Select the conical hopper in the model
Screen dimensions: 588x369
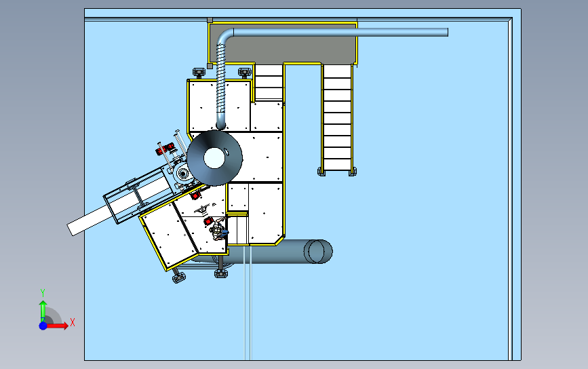pos(214,158)
